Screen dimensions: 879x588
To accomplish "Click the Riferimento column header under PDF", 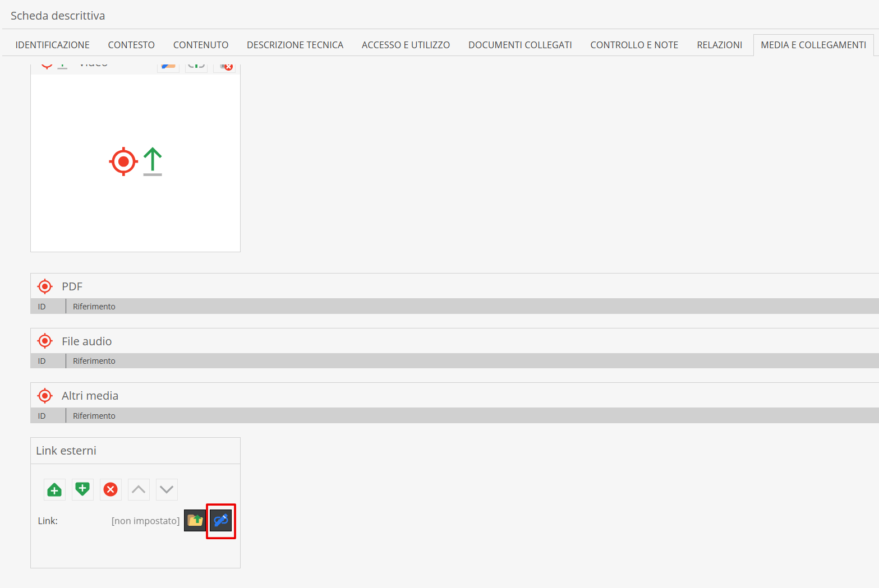I will [94, 307].
